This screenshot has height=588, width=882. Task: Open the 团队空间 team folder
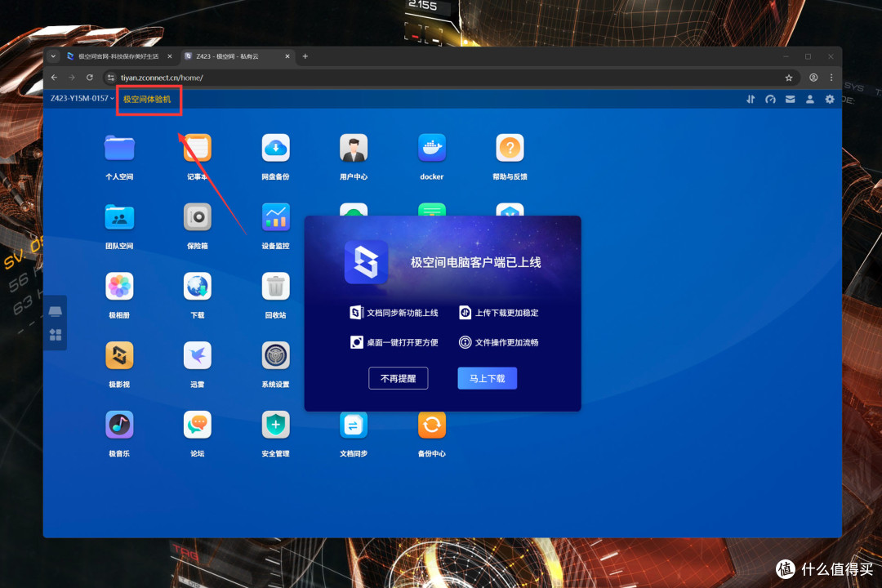119,217
